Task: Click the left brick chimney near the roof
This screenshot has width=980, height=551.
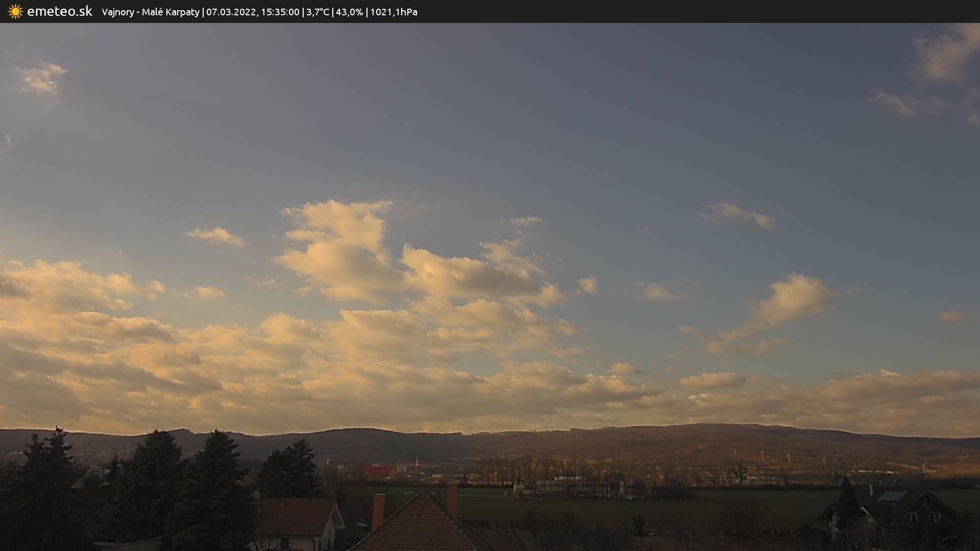Action: click(378, 510)
